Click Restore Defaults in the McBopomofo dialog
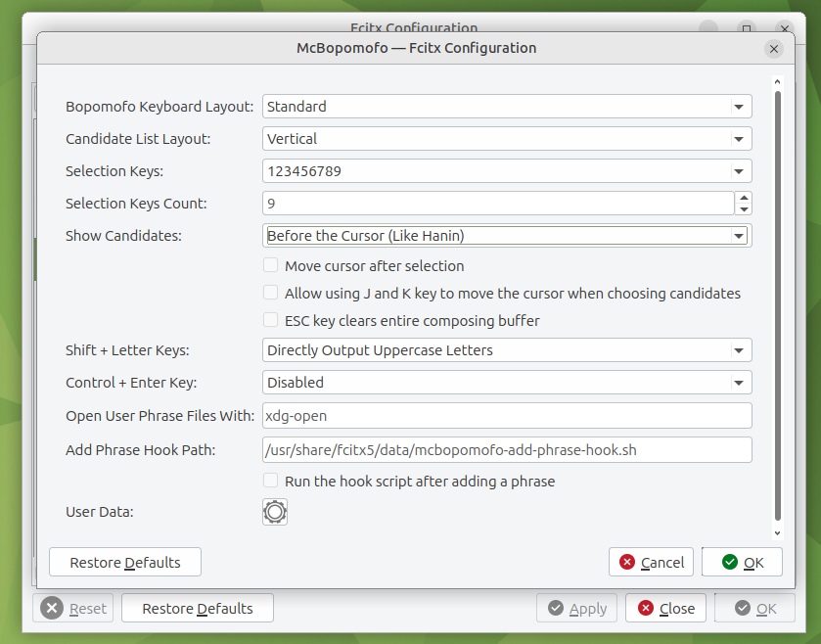The image size is (821, 644). 125,563
